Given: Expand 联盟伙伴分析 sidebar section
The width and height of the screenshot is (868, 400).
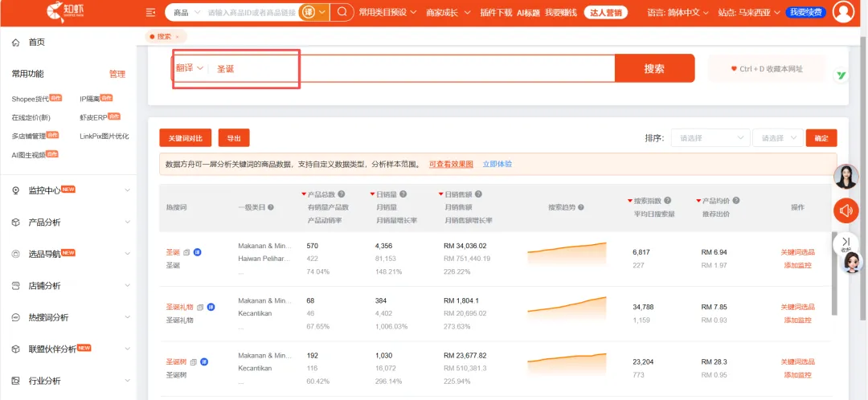Looking at the screenshot, I should 72,349.
